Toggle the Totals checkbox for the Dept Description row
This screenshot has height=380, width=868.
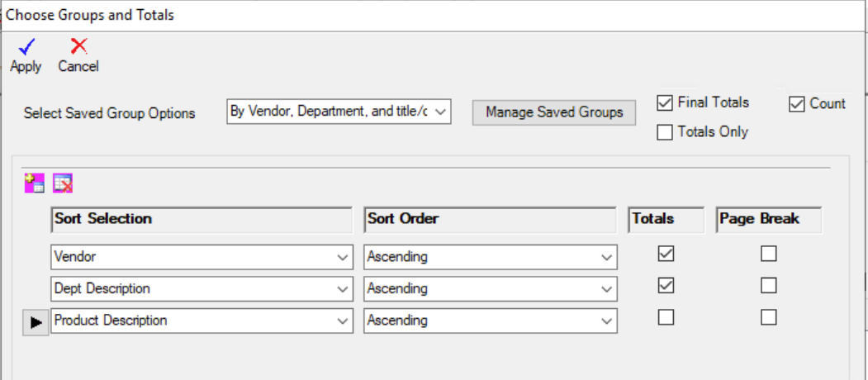point(666,285)
